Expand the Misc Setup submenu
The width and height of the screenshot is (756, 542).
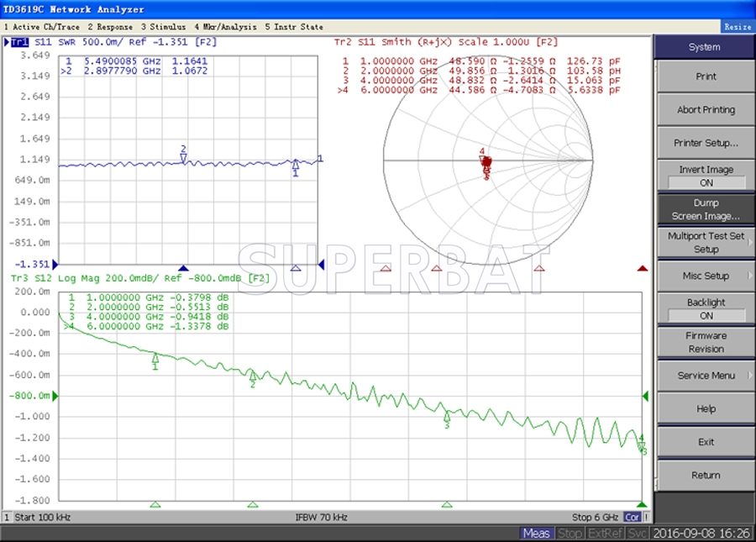click(x=706, y=276)
